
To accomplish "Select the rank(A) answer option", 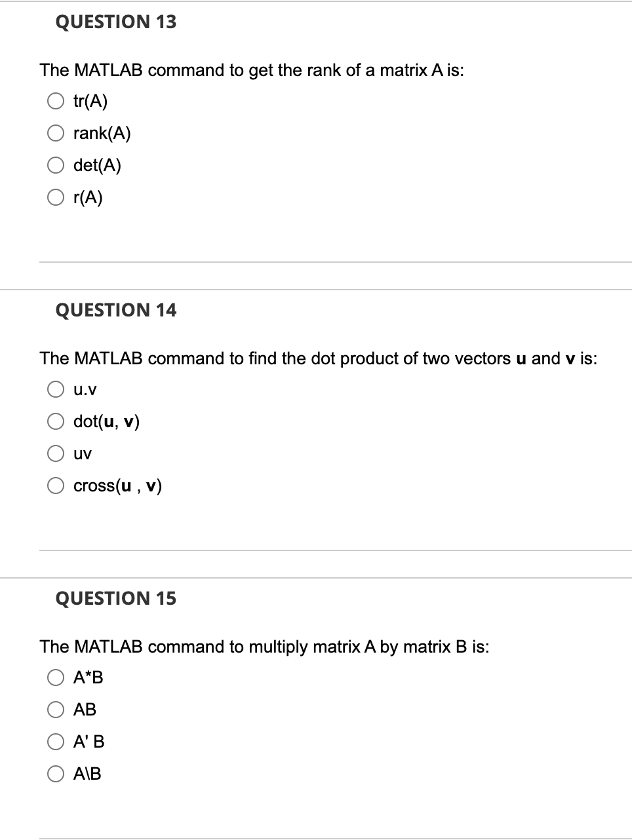I will pos(56,133).
